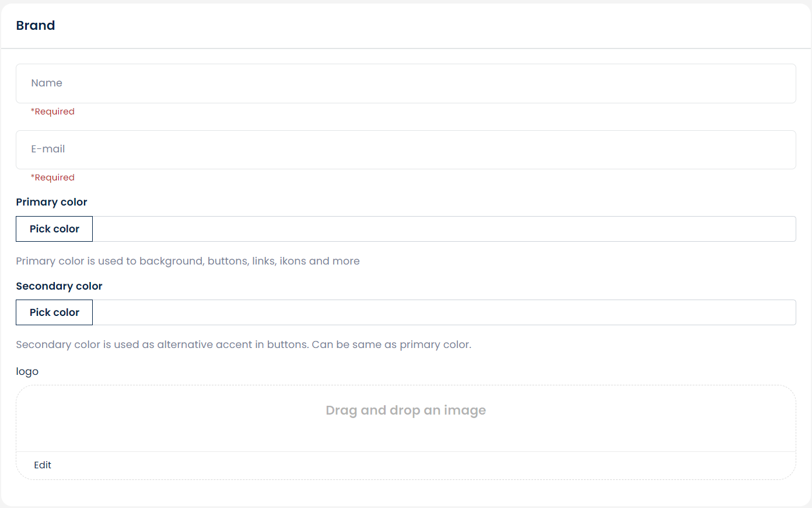Click *Required text under Name field
The image size is (812, 508).
(x=52, y=112)
